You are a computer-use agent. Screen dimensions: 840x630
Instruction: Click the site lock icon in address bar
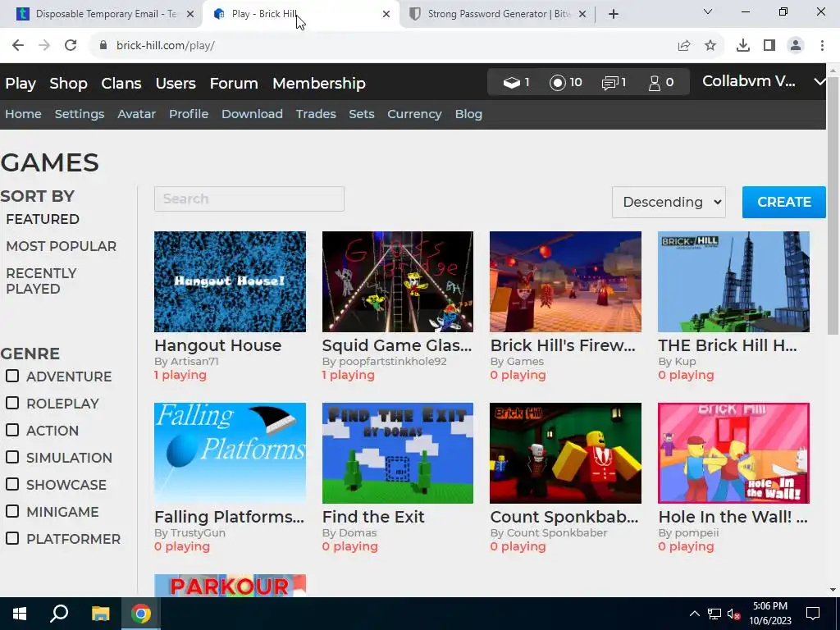tap(103, 46)
